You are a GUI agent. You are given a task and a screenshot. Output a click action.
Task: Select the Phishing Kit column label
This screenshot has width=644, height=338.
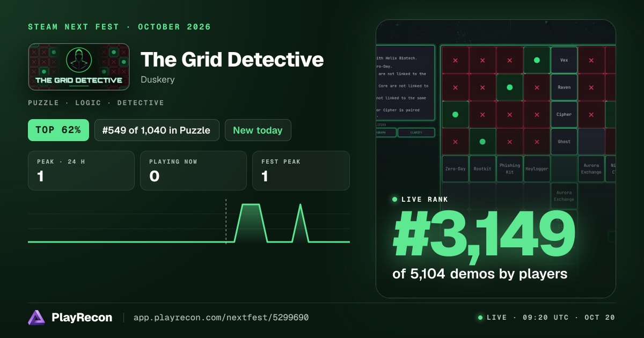510,168
